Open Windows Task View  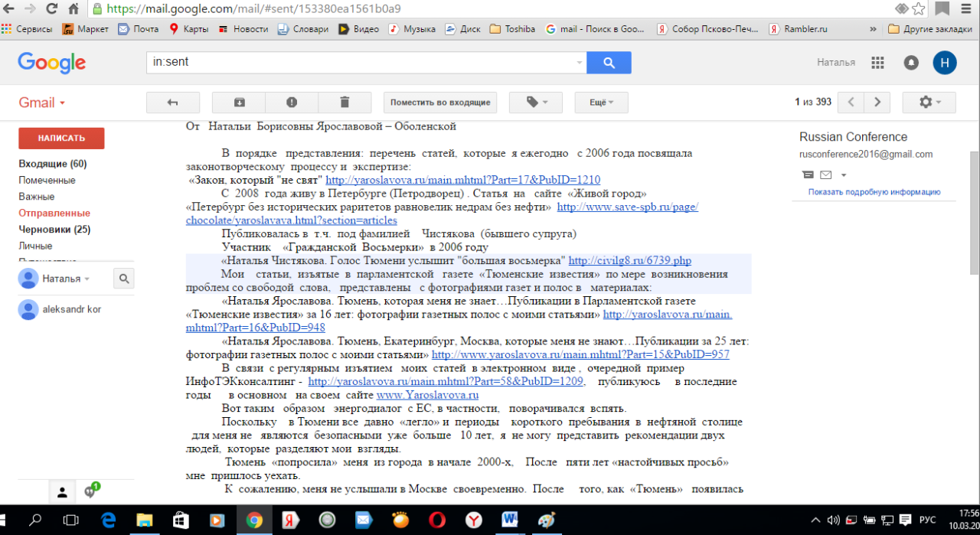click(x=70, y=520)
